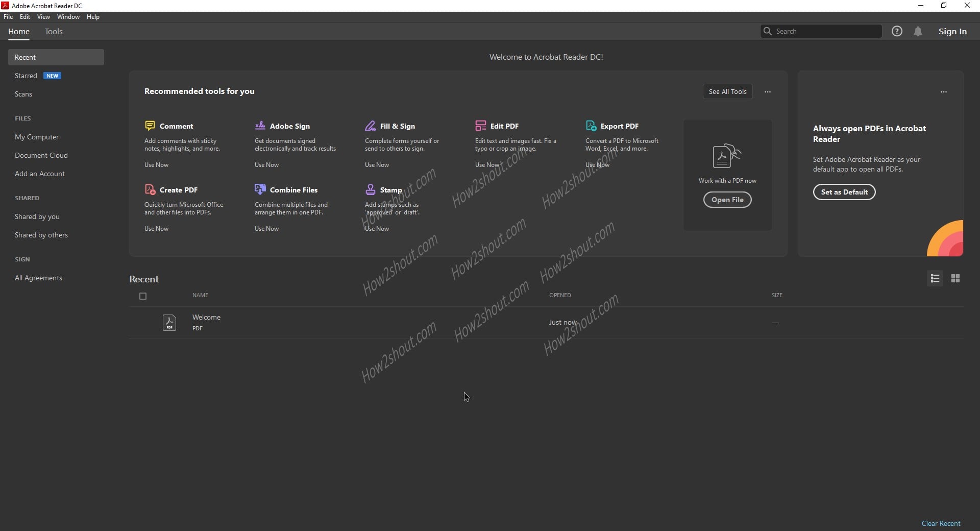Click the Set as Default button

point(844,192)
